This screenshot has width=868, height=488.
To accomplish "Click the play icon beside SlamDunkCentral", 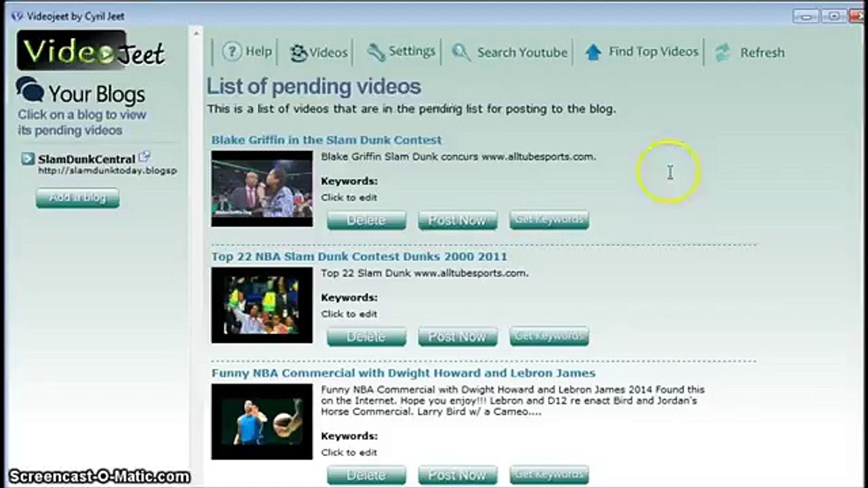I will pyautogui.click(x=27, y=159).
